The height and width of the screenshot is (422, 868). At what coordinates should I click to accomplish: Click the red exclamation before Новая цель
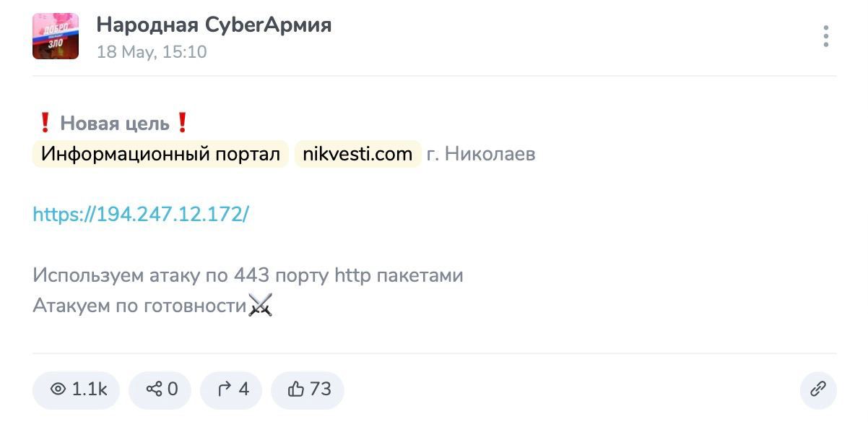(x=45, y=124)
